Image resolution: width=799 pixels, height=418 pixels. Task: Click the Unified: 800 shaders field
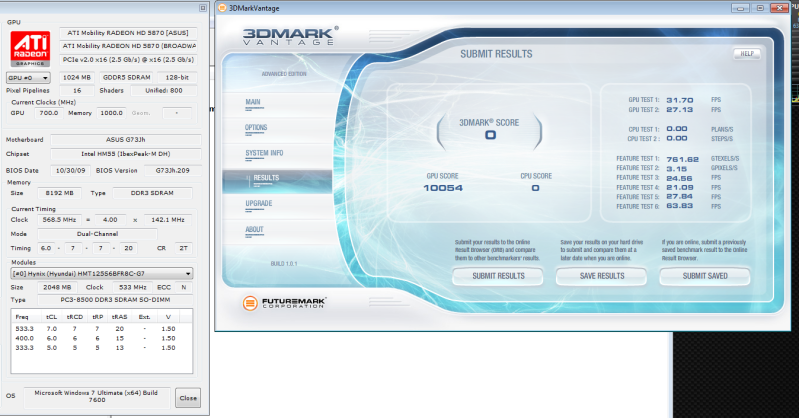[164, 91]
